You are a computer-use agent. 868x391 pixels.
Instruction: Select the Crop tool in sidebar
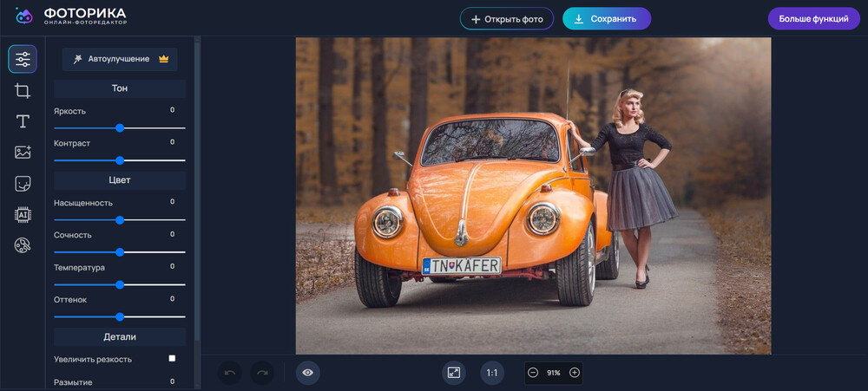[x=23, y=91]
